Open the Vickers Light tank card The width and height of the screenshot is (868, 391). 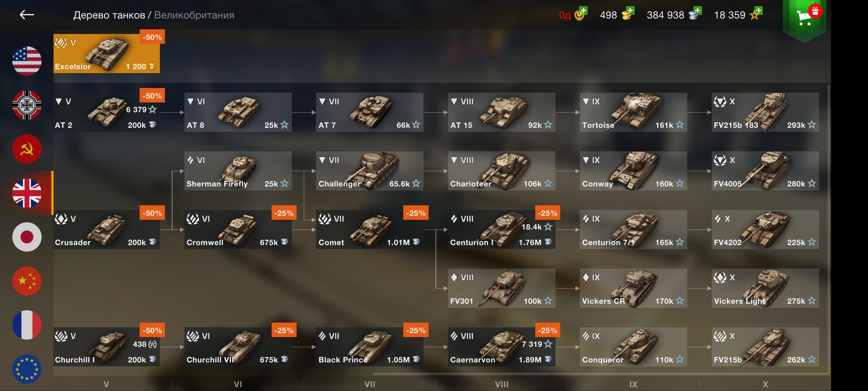click(765, 288)
